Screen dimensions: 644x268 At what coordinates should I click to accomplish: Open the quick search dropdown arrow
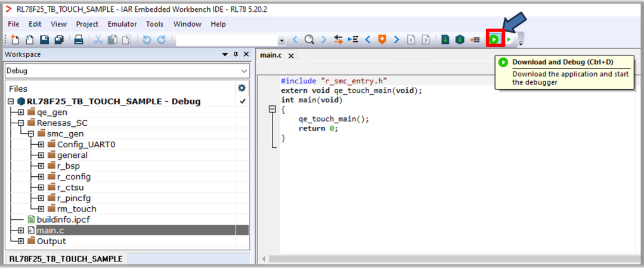click(282, 40)
